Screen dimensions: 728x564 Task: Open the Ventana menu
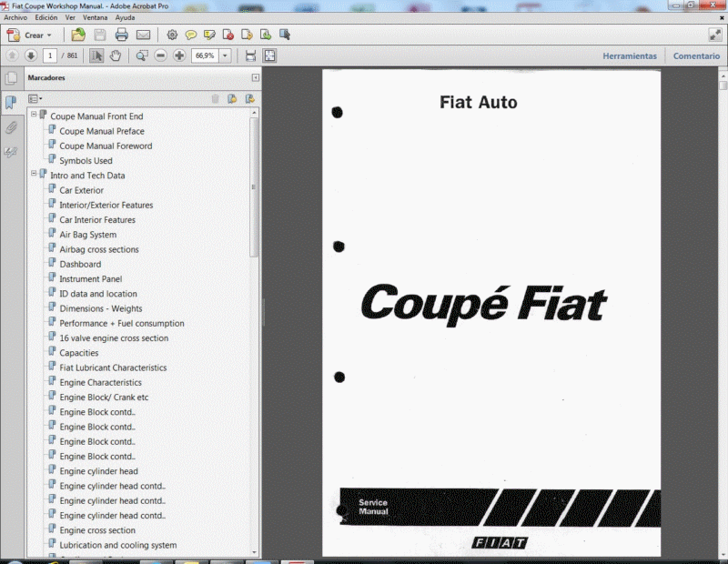tap(96, 17)
